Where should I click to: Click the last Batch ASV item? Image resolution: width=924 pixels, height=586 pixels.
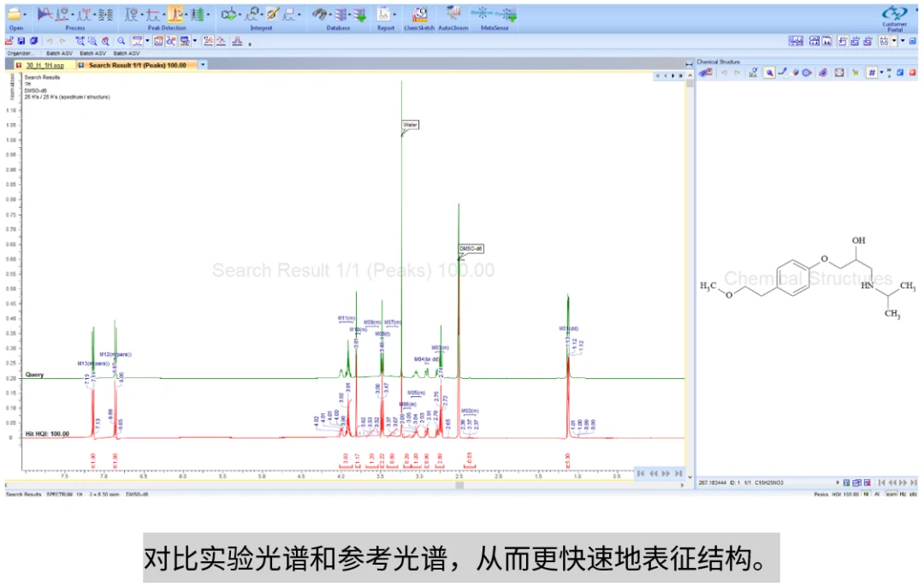click(126, 53)
